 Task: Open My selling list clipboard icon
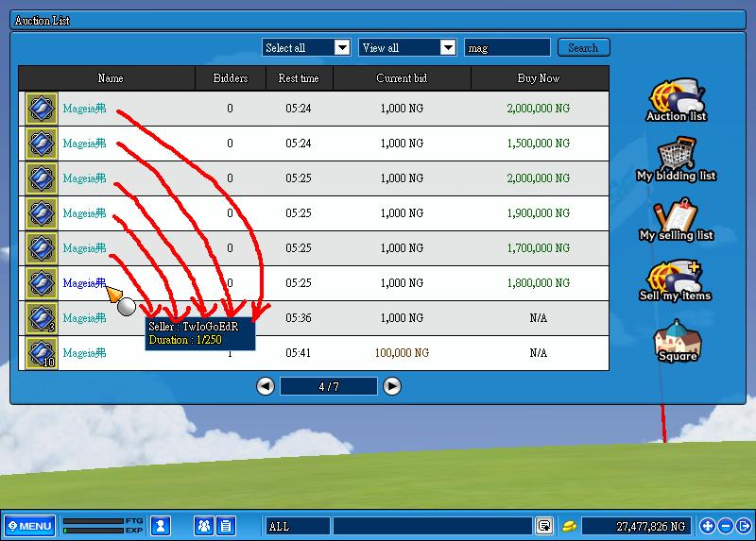(676, 218)
